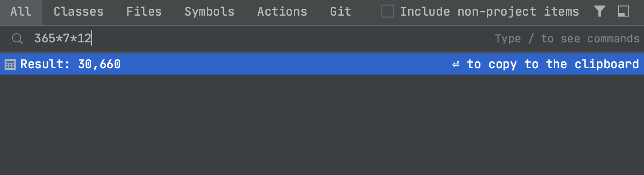The width and height of the screenshot is (644, 175).
Task: Click the "to copy to the clipboard" hint
Action: tap(553, 64)
